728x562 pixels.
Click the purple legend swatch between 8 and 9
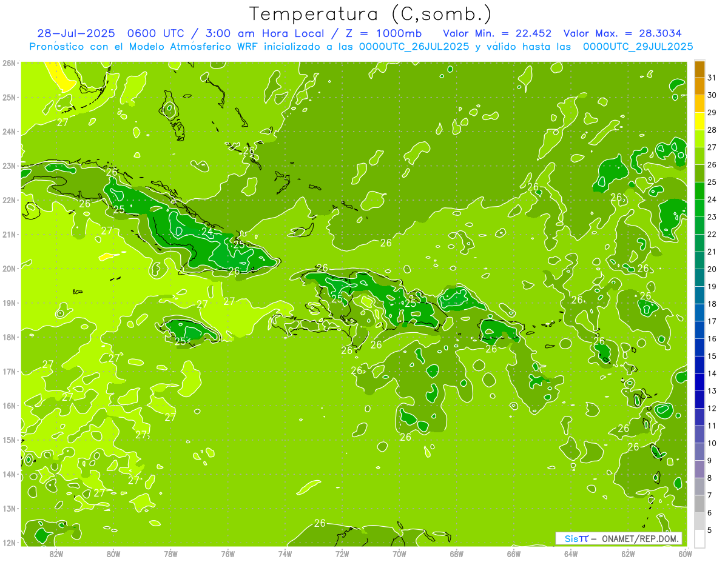(x=699, y=469)
